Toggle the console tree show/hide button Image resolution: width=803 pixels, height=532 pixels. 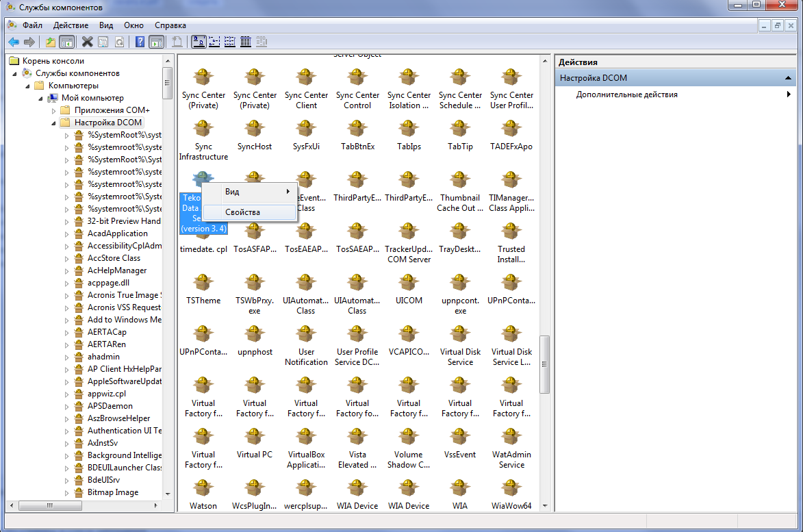coord(66,42)
